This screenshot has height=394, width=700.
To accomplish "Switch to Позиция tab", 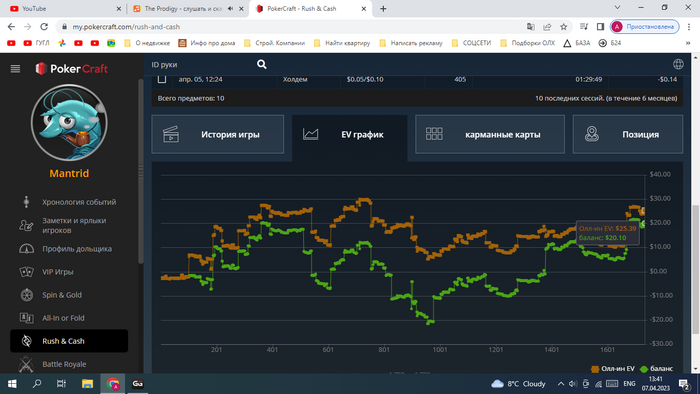I will coord(628,134).
